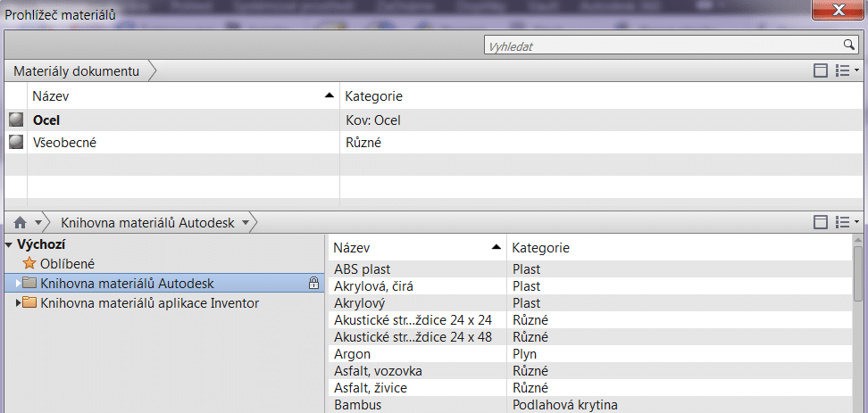Expand Knihovna materiálů aplikace Inventor node
This screenshot has width=868, height=413.
tap(18, 303)
